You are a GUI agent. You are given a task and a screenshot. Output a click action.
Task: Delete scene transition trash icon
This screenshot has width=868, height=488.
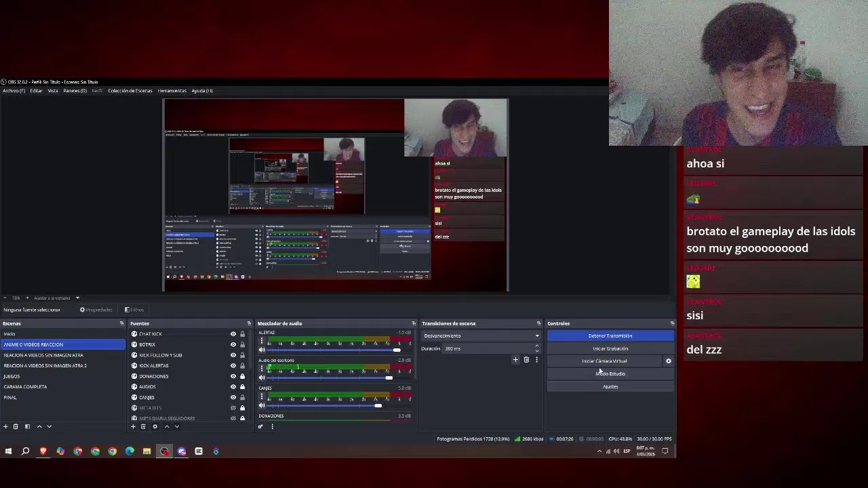[526, 360]
